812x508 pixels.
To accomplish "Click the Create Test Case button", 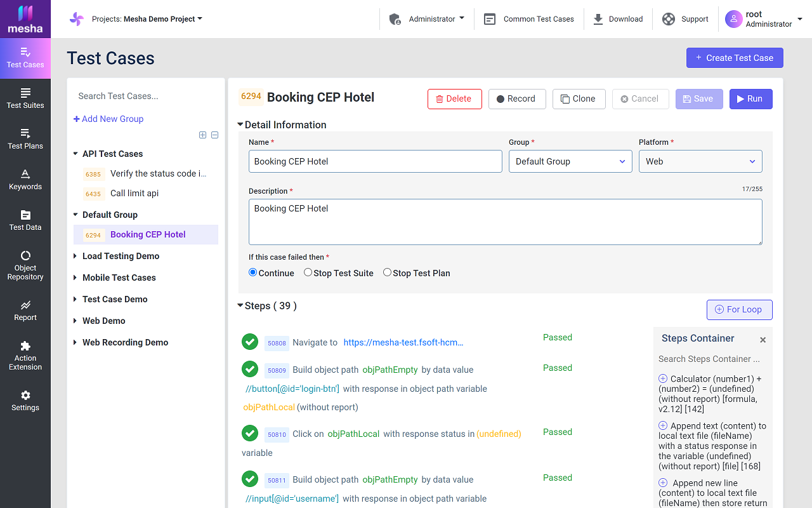I will coord(734,58).
